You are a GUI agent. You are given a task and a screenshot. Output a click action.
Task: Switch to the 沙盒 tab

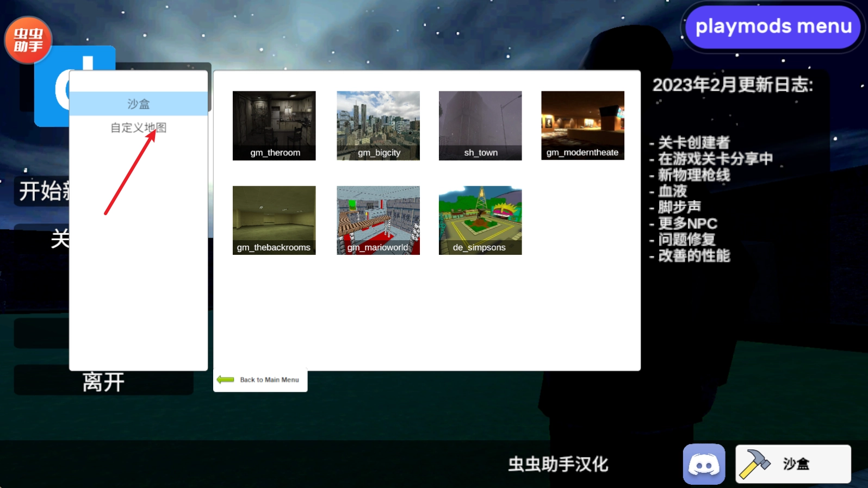click(139, 104)
